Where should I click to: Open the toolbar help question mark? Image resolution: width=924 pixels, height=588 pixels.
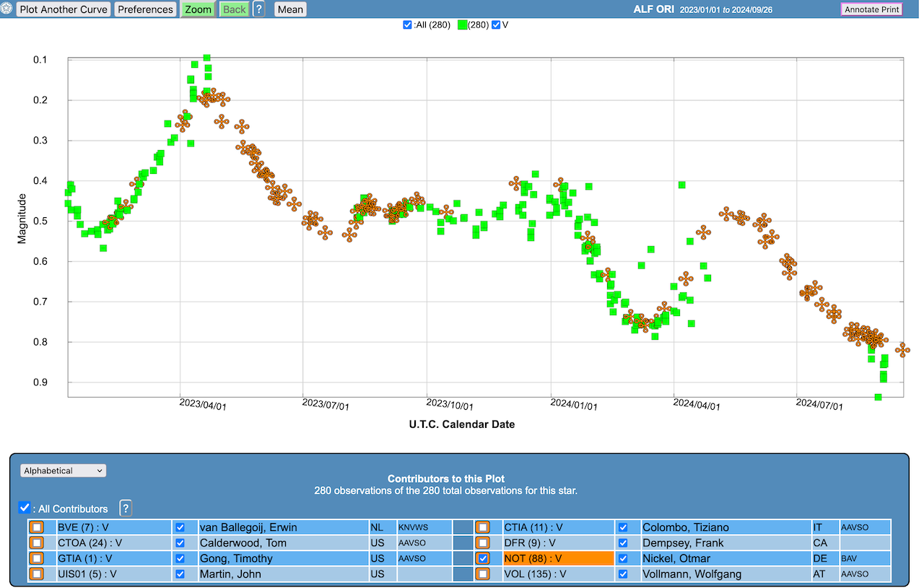pos(258,9)
